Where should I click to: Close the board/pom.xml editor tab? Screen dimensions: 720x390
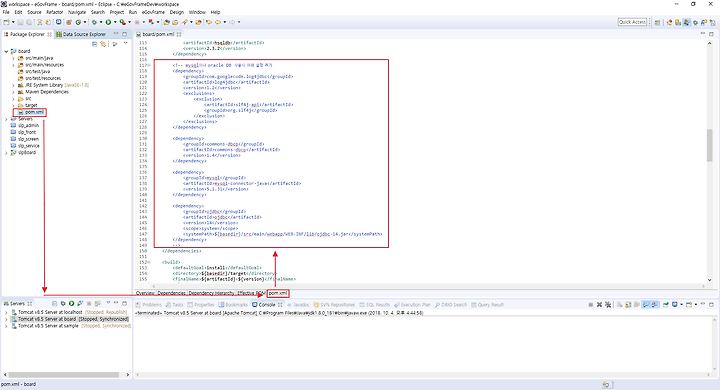tap(179, 34)
